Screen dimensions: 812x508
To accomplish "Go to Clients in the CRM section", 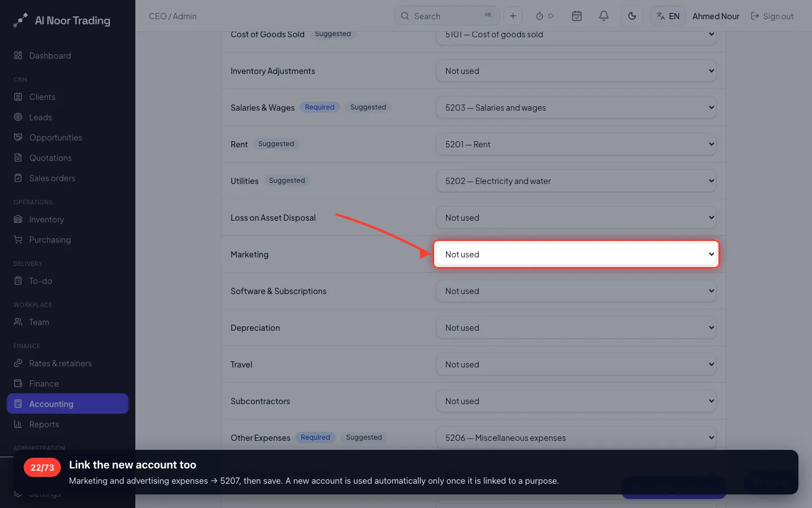I will tap(68, 97).
